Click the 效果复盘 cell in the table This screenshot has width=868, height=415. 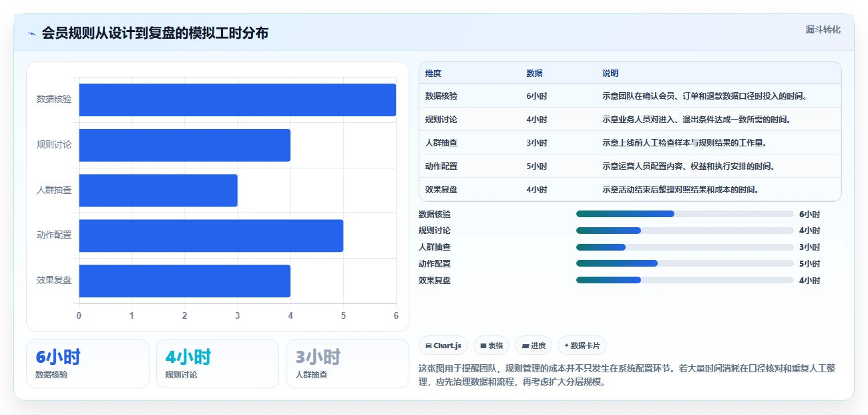pos(441,190)
